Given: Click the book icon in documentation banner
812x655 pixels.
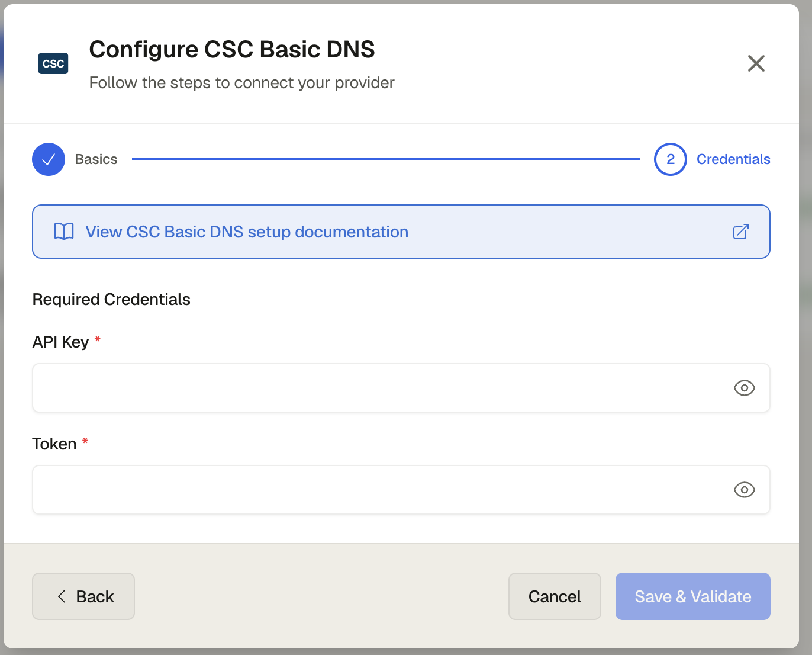Looking at the screenshot, I should (x=64, y=232).
